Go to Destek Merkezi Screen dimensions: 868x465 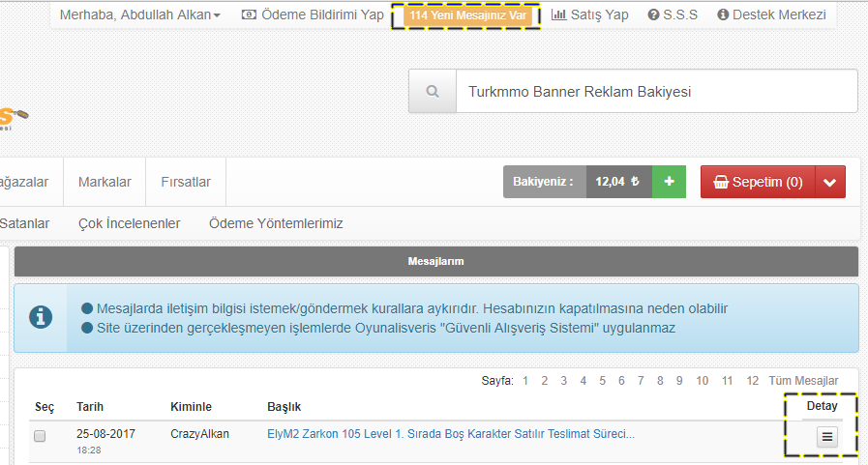tap(771, 15)
